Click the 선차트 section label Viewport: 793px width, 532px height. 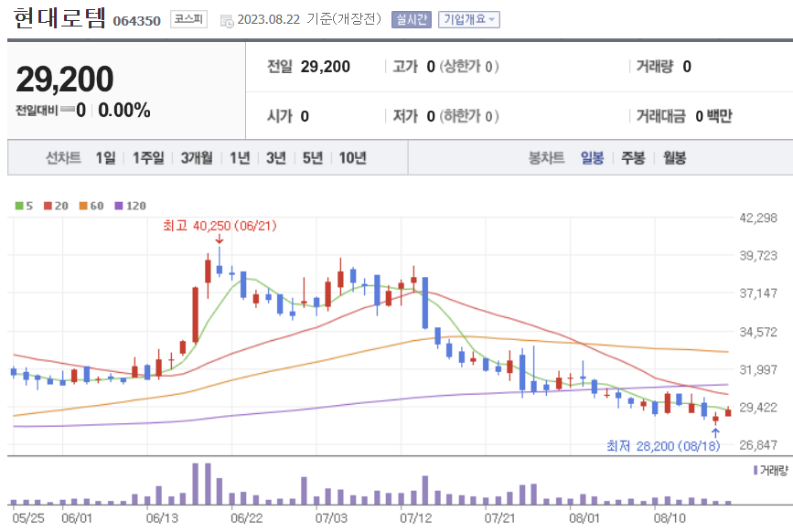click(63, 158)
